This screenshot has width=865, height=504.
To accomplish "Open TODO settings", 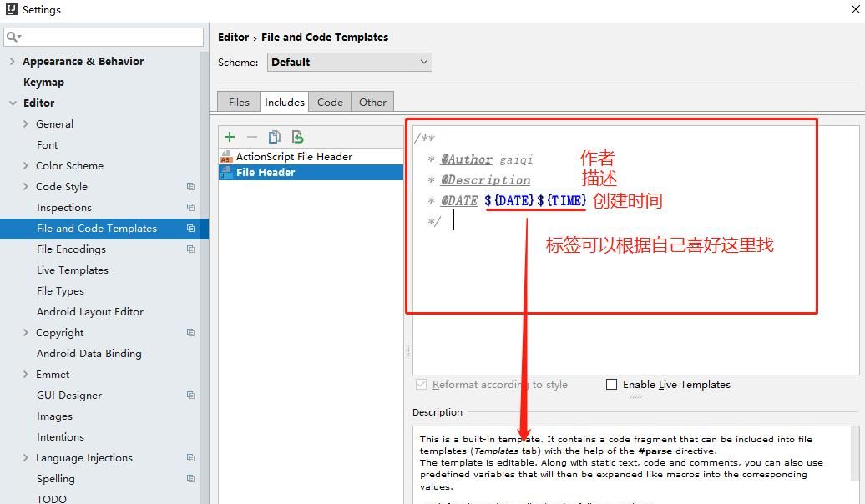I will click(x=51, y=499).
